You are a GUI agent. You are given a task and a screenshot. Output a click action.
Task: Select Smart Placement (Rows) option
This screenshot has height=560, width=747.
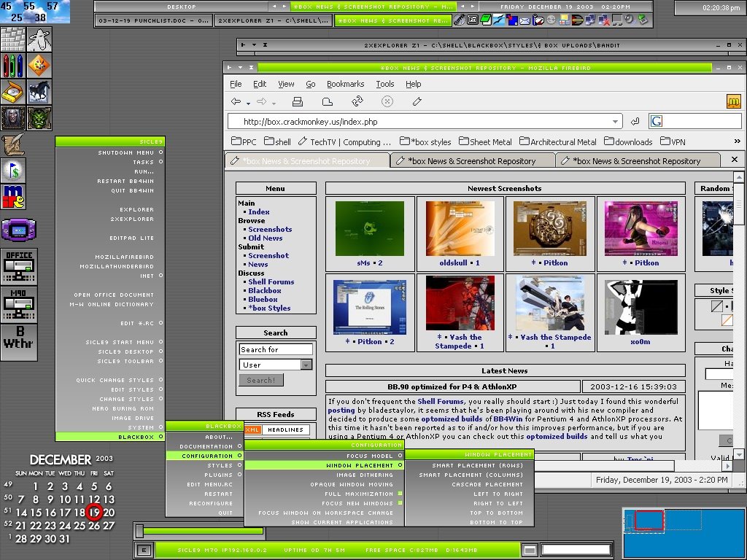click(469, 465)
